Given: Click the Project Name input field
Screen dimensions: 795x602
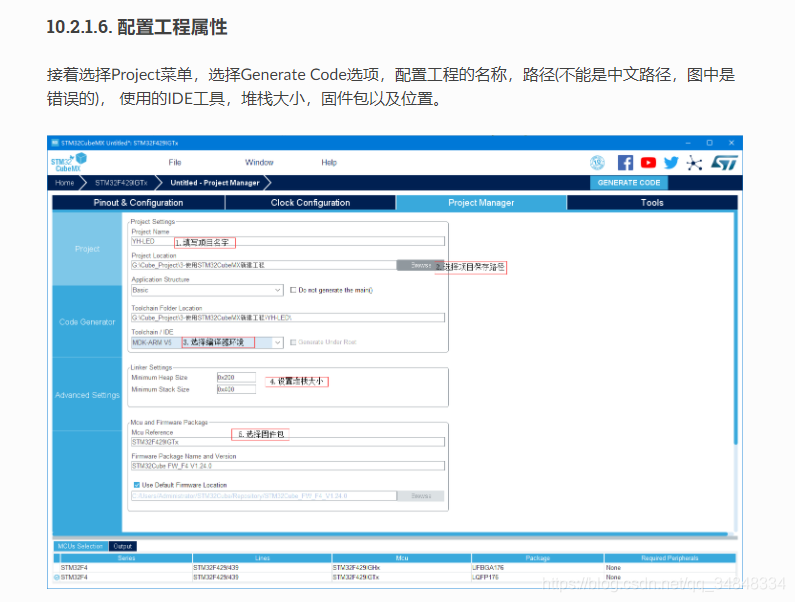Looking at the screenshot, I should (288, 241).
